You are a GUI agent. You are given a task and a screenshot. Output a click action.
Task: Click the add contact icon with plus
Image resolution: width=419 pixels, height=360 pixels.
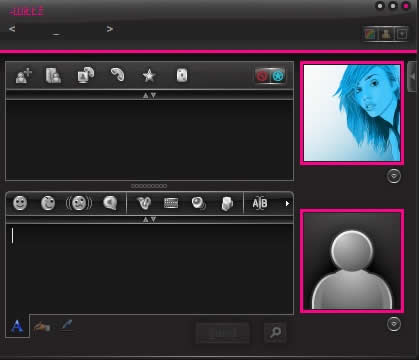click(24, 75)
